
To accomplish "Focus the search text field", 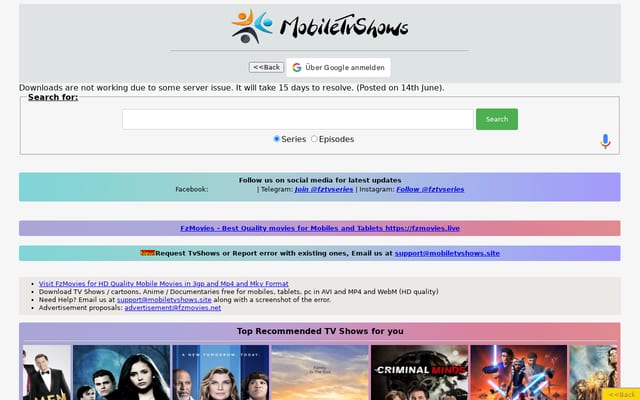I will pyautogui.click(x=298, y=119).
